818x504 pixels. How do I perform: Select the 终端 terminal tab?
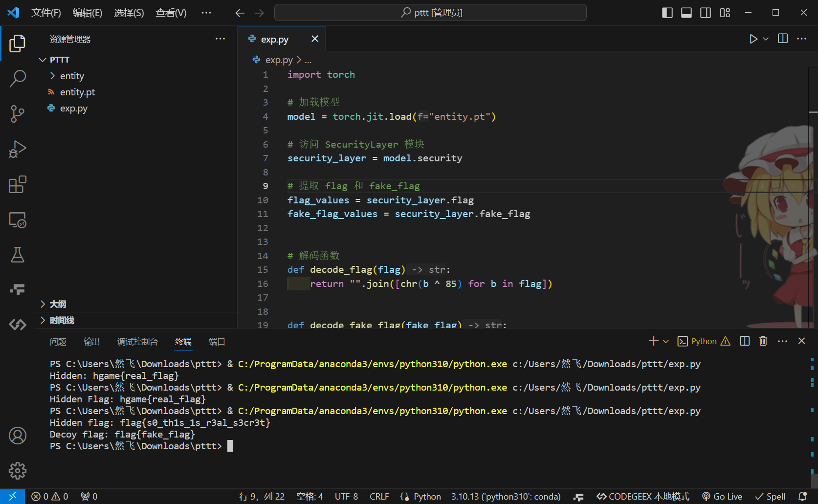[x=183, y=342]
